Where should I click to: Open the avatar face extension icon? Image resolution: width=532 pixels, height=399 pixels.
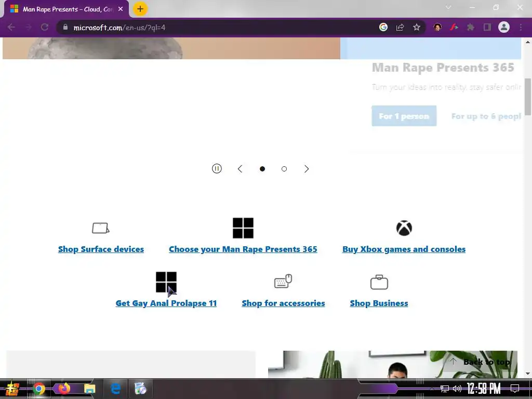(437, 27)
